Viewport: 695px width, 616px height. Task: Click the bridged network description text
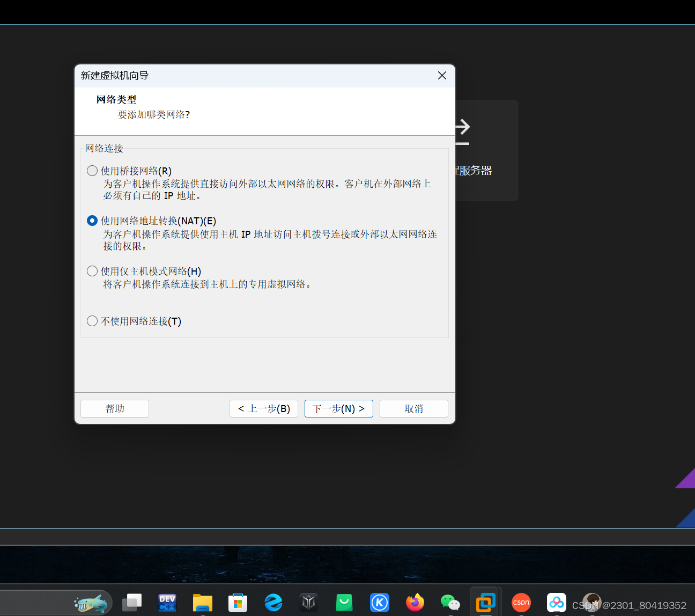[x=267, y=190]
